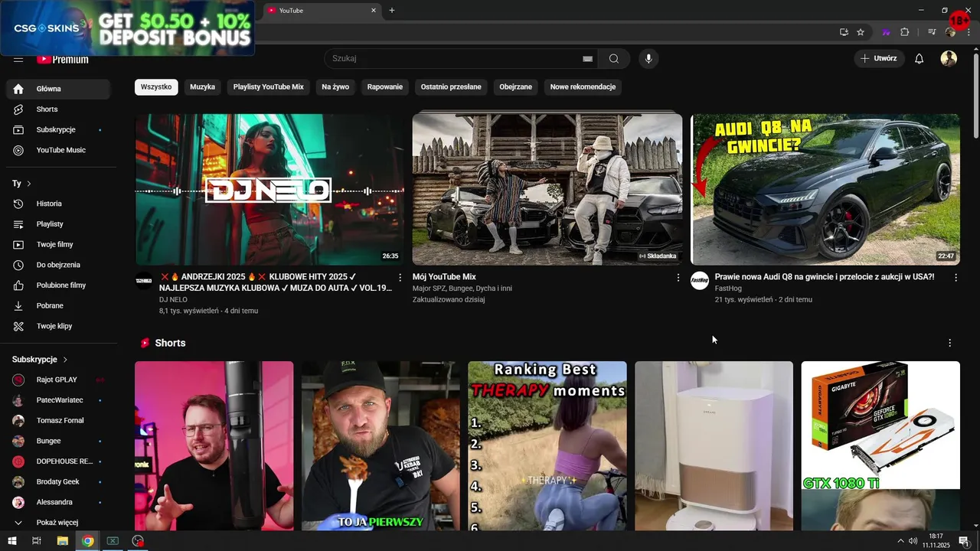Select the Muzyka filter chip

[x=202, y=87]
